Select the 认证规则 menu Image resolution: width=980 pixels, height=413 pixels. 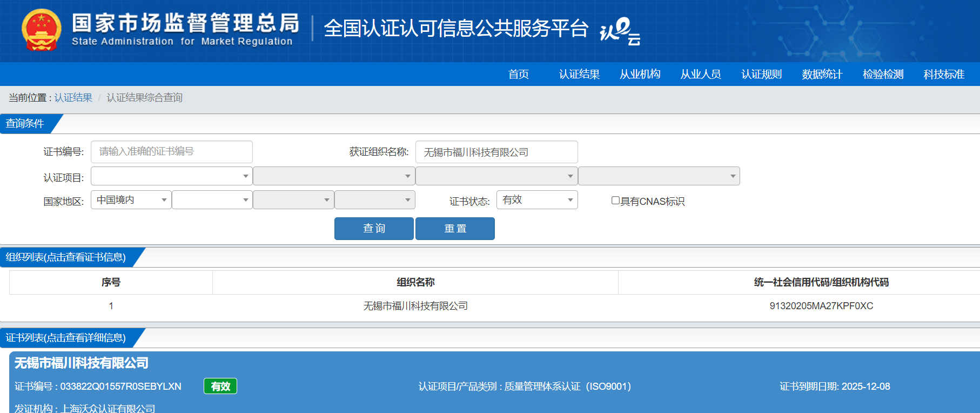[x=762, y=74]
